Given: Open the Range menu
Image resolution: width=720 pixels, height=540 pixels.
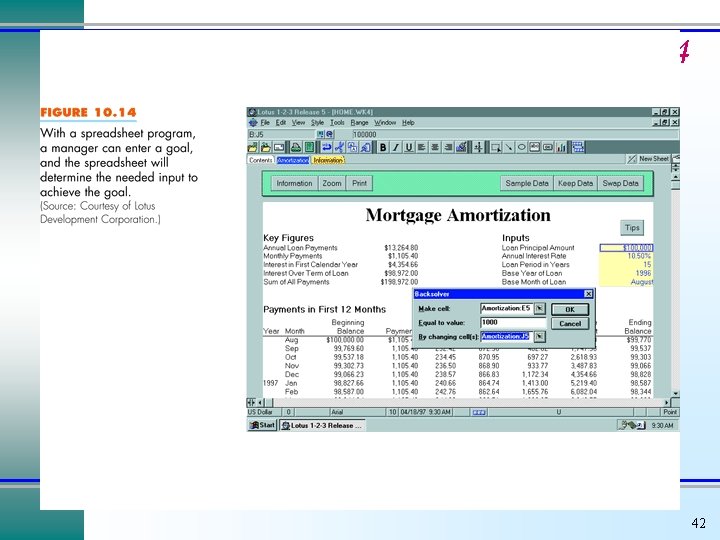Looking at the screenshot, I should pyautogui.click(x=359, y=123).
